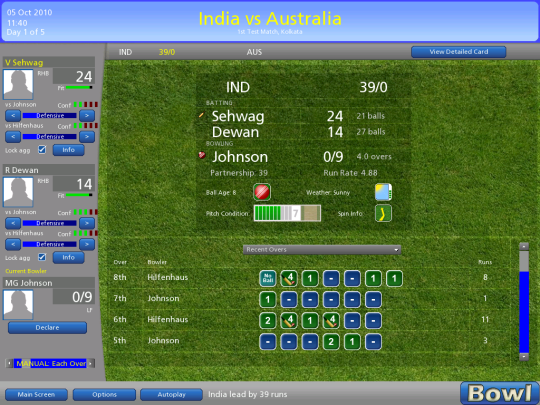
Task: Click the bat icon beside Sehwag
Action: pos(201,115)
